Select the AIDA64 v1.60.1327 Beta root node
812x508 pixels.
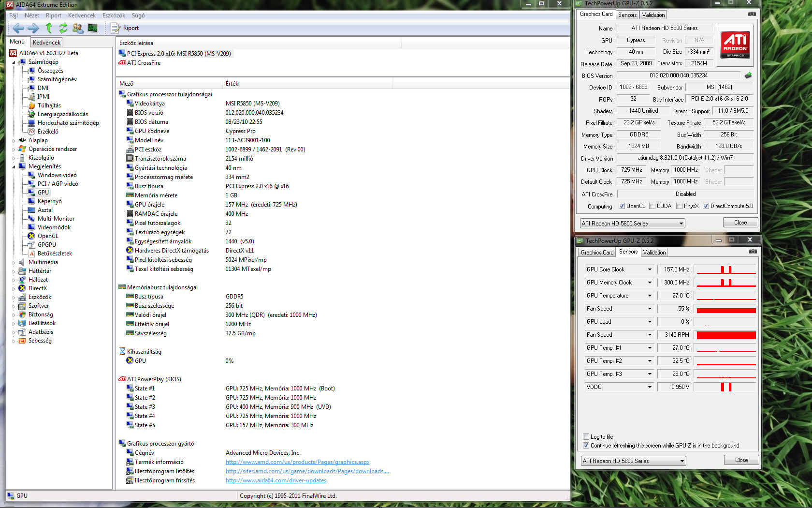click(x=48, y=53)
